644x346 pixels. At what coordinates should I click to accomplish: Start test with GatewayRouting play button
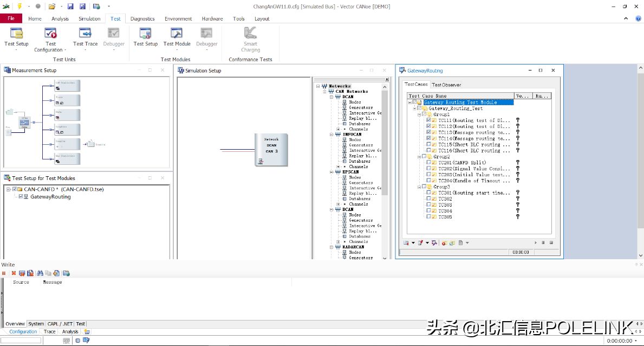536,243
